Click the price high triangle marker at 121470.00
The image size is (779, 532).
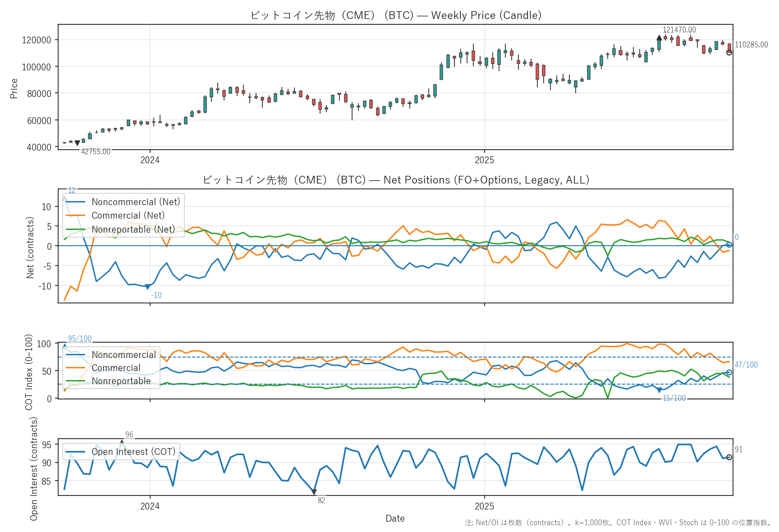tap(659, 38)
